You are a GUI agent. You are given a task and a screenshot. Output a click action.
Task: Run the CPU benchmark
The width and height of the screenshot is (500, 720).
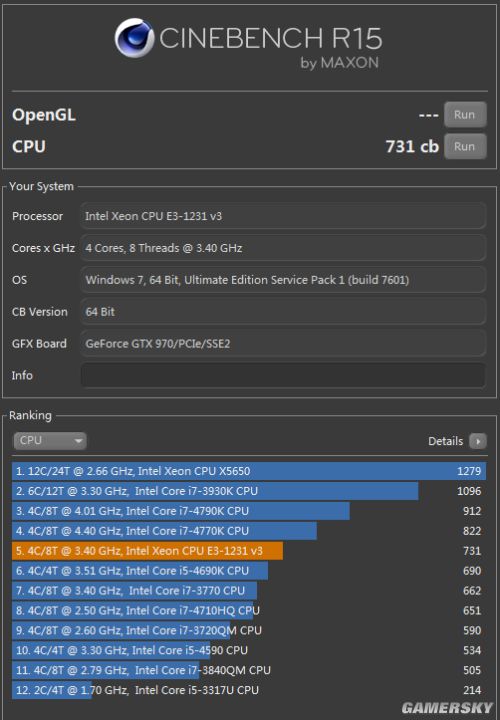465,146
